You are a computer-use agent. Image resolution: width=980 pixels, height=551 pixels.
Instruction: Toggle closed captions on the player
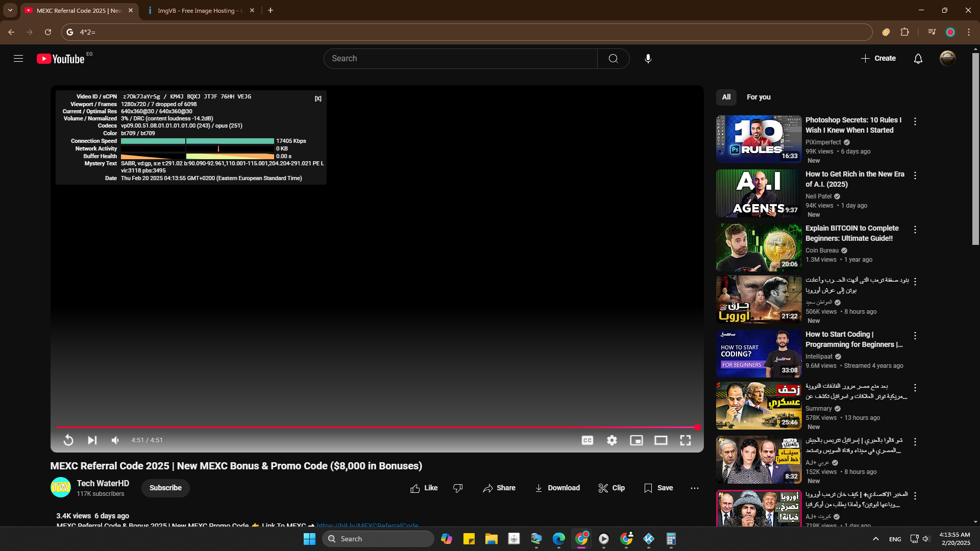[x=587, y=440]
